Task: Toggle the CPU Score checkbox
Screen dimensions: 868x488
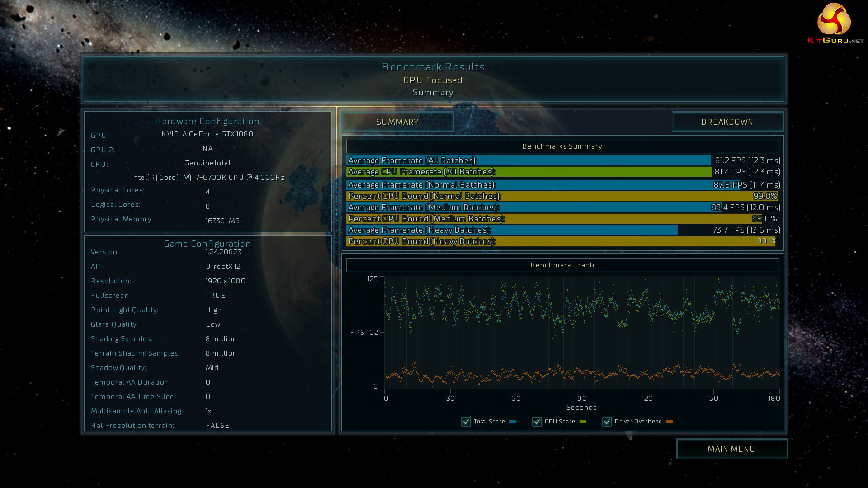Action: point(537,422)
